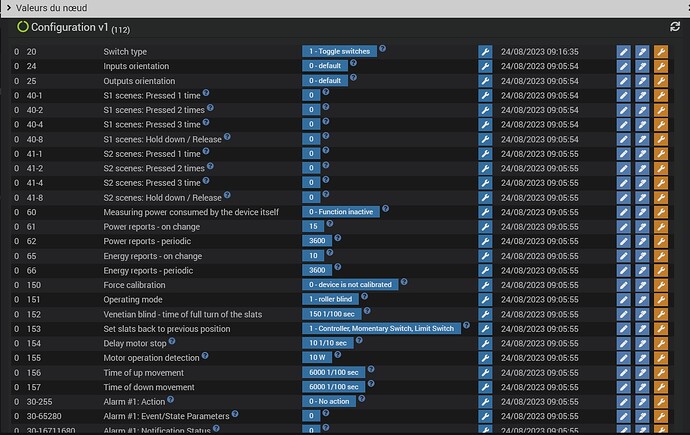Click the '1 - Toggle switches' value button

[x=339, y=51]
